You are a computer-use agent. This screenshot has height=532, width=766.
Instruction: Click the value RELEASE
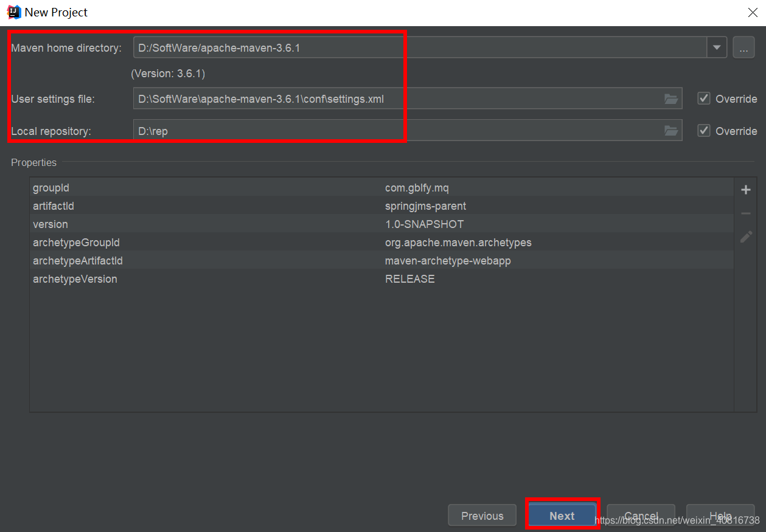pos(410,279)
